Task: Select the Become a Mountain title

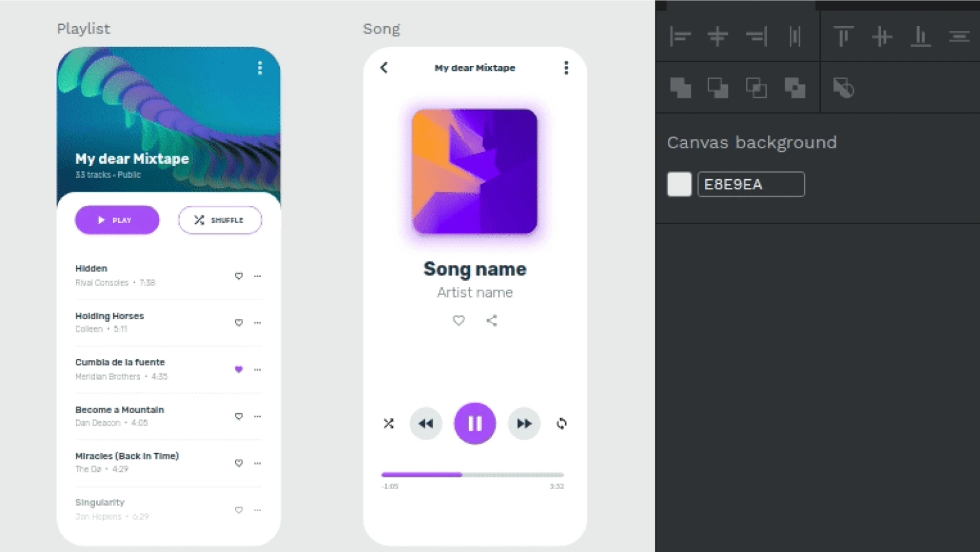Action: coord(120,409)
